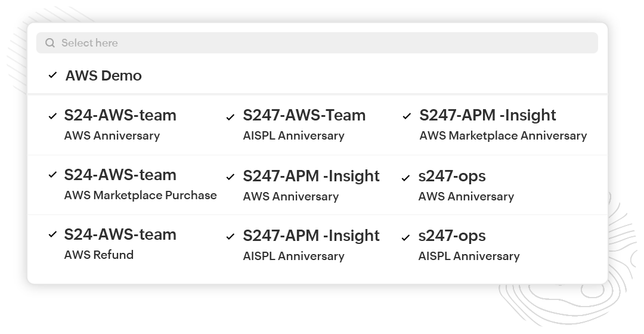The width and height of the screenshot is (644, 334).
Task: Toggle the s247-ops AWS Anniversary checkmark
Action: (x=406, y=178)
